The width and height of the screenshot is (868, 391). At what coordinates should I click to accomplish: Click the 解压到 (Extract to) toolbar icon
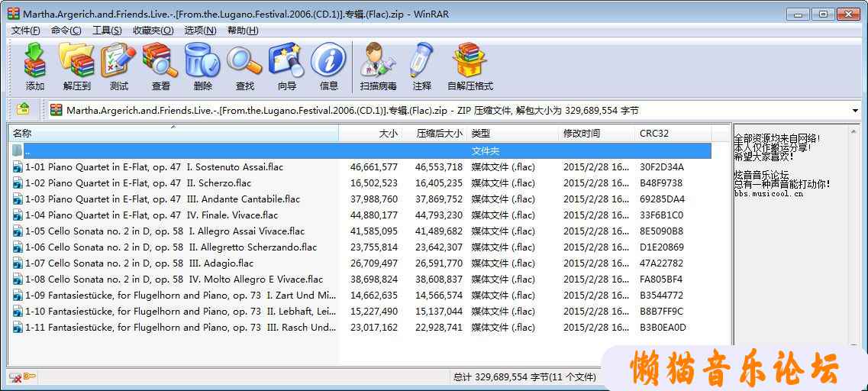pos(76,60)
